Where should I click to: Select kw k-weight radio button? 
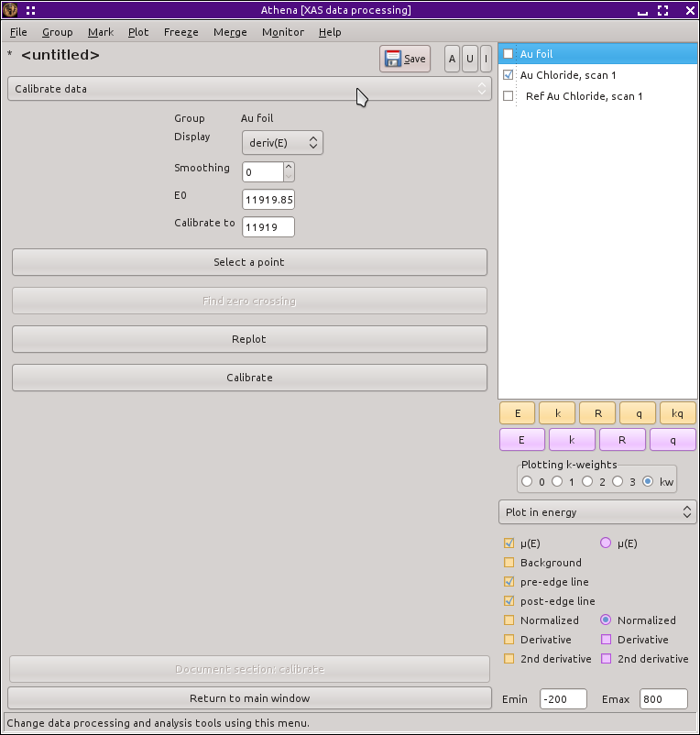pos(648,481)
